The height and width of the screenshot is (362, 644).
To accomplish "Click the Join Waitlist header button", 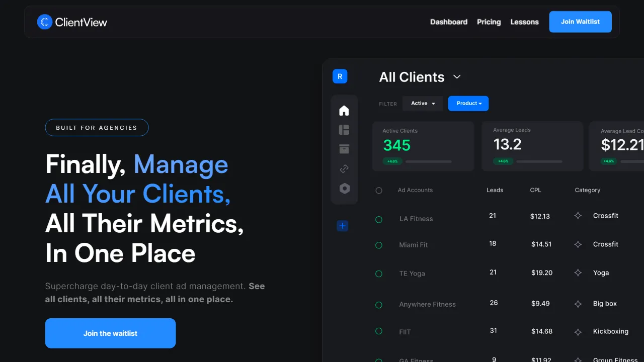I will 581,22.
